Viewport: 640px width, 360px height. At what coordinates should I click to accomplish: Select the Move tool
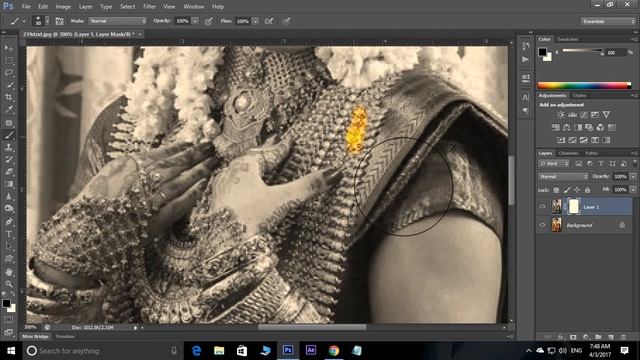pos(9,48)
